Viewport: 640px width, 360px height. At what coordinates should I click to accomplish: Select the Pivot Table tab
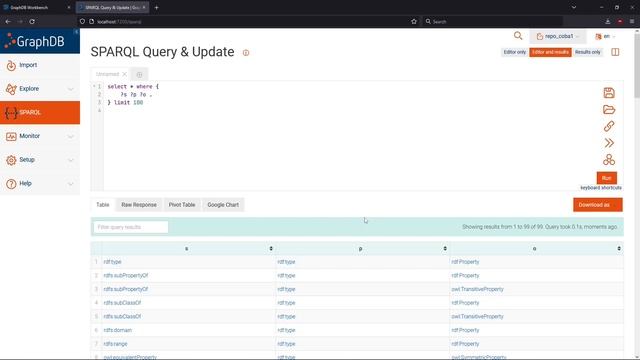coord(182,205)
